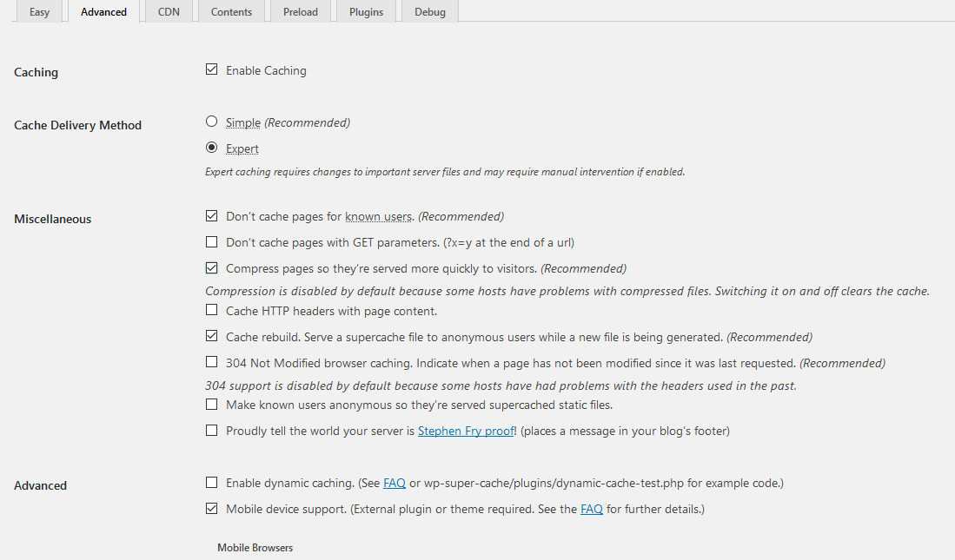Uncheck Mobile device support
The image size is (955, 560).
pyautogui.click(x=212, y=508)
